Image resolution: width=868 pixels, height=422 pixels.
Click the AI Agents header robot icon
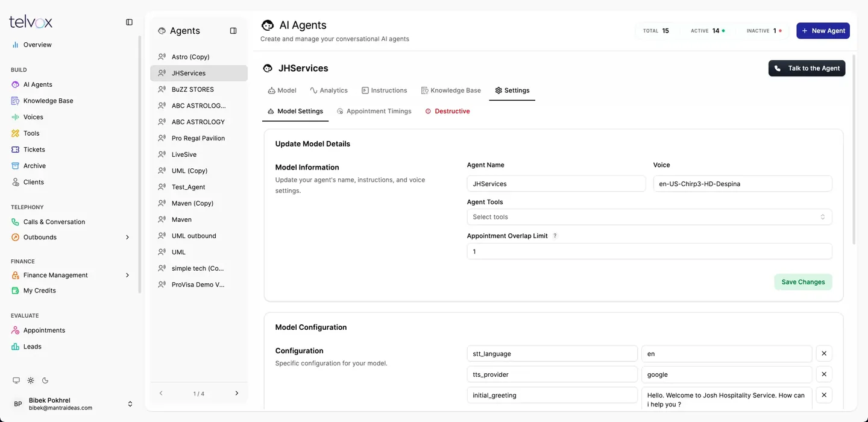coord(267,25)
